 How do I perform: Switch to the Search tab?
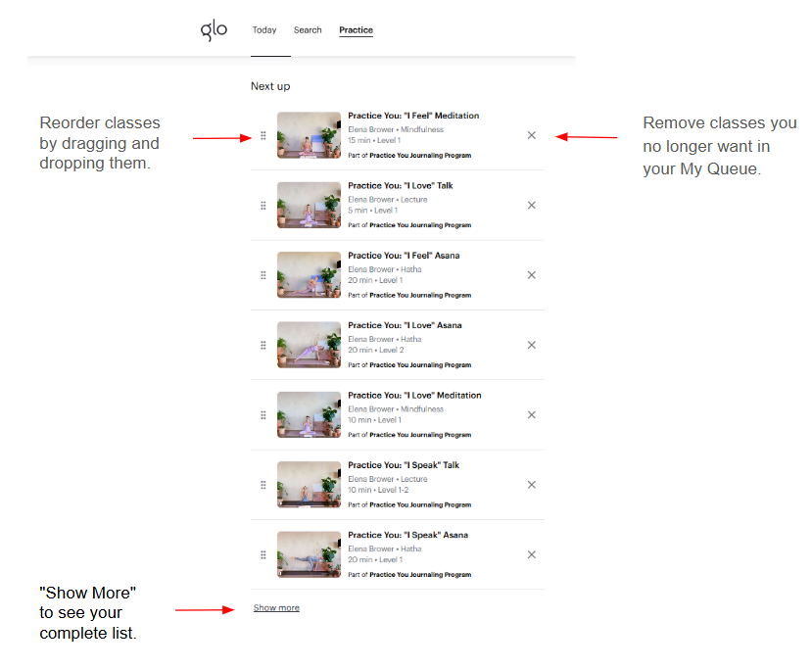[308, 30]
